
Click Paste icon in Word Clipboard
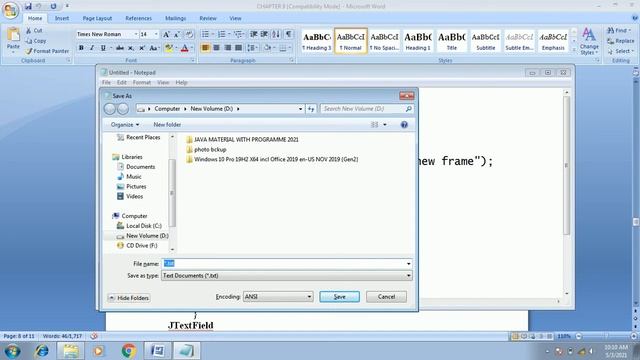tap(13, 36)
